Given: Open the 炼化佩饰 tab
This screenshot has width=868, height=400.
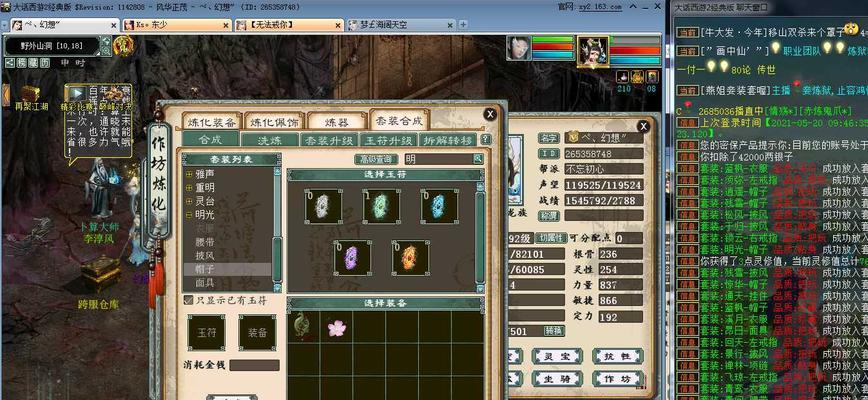Looking at the screenshot, I should (x=275, y=122).
